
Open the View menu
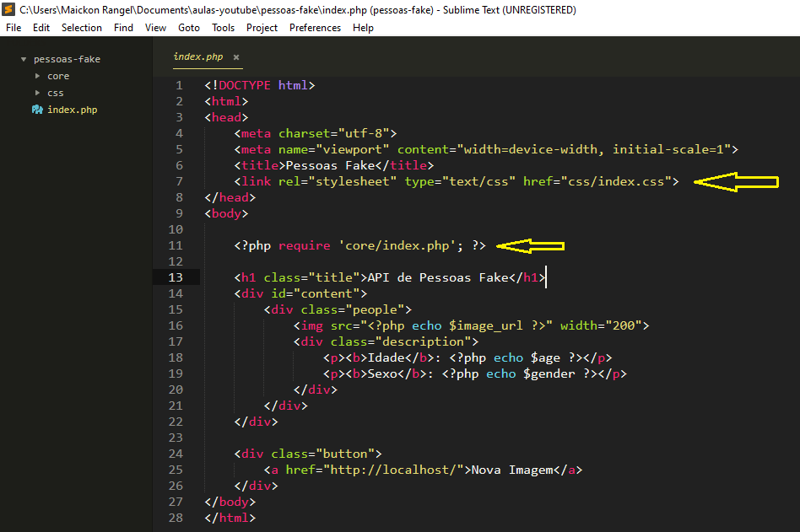click(x=155, y=28)
